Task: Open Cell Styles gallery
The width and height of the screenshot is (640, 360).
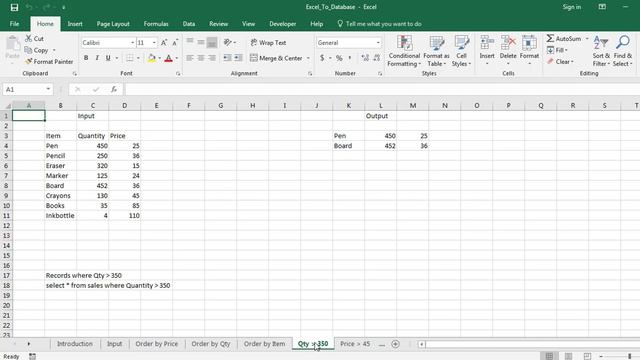Action: pyautogui.click(x=462, y=51)
